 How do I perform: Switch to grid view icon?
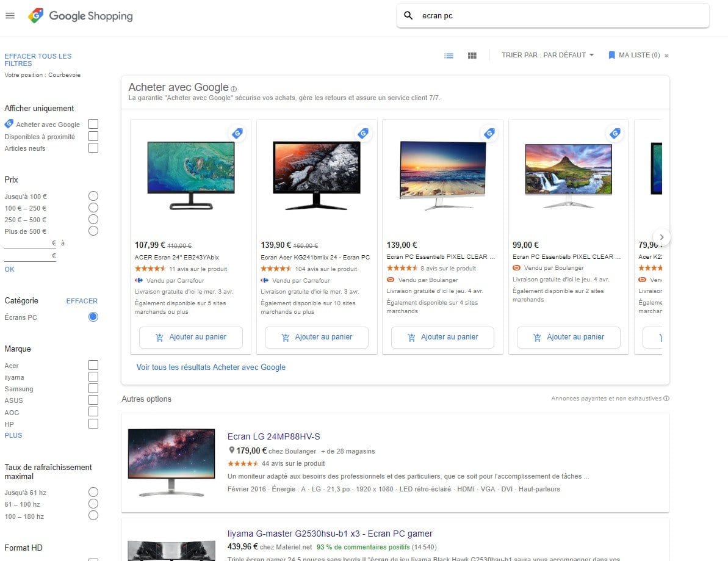tap(472, 56)
